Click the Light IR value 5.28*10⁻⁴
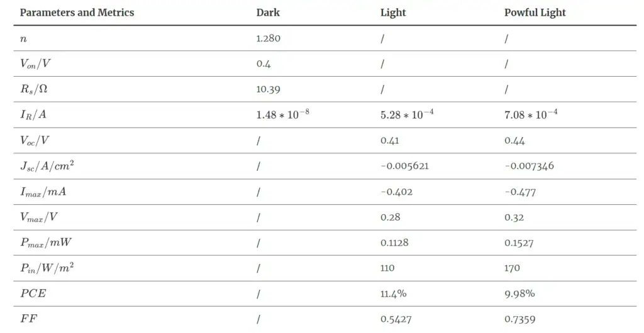This screenshot has width=644, height=333. 407,114
